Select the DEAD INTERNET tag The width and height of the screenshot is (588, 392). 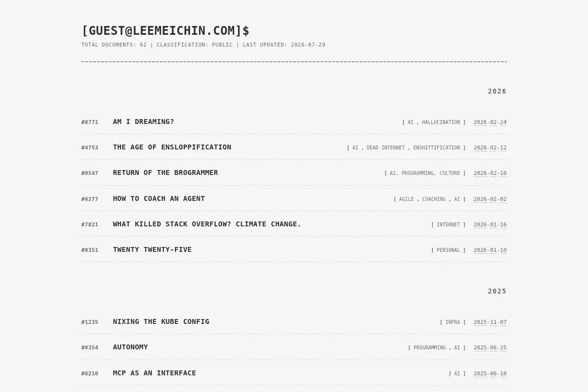tap(386, 148)
